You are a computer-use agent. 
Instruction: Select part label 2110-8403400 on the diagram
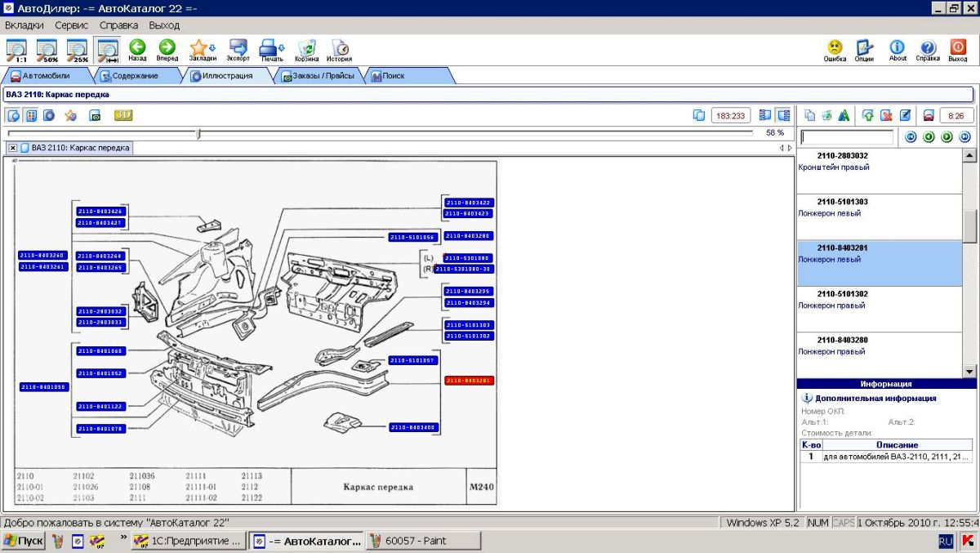click(412, 427)
